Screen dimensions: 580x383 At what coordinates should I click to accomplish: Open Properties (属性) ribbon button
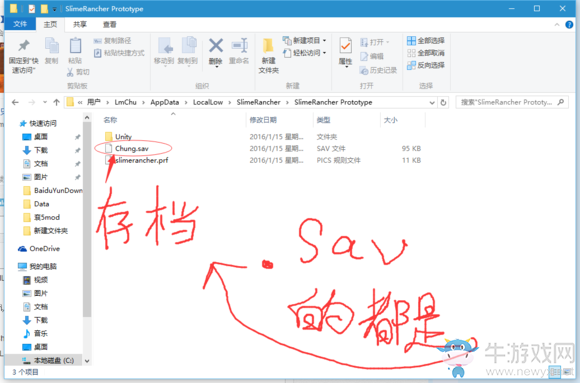pyautogui.click(x=345, y=52)
